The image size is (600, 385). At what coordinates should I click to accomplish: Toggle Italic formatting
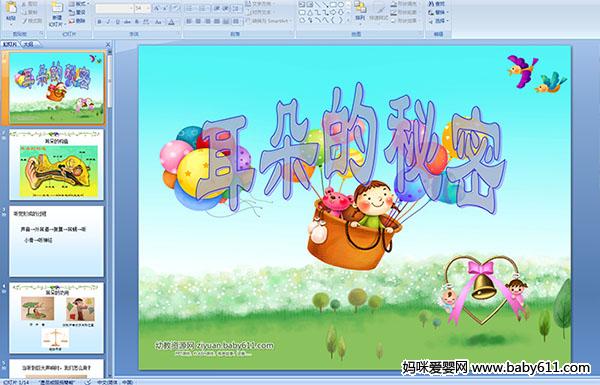[108, 22]
